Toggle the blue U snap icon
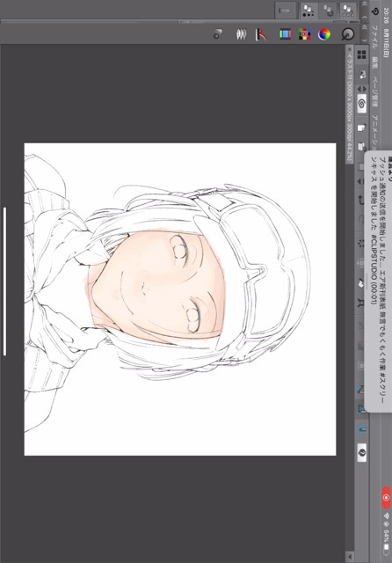The width and height of the screenshot is (392, 563). (361, 428)
